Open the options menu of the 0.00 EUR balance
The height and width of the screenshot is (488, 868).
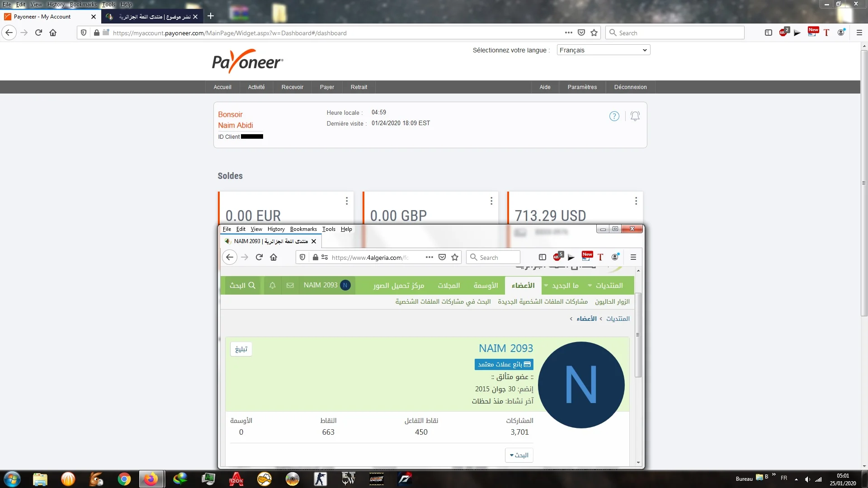(347, 201)
